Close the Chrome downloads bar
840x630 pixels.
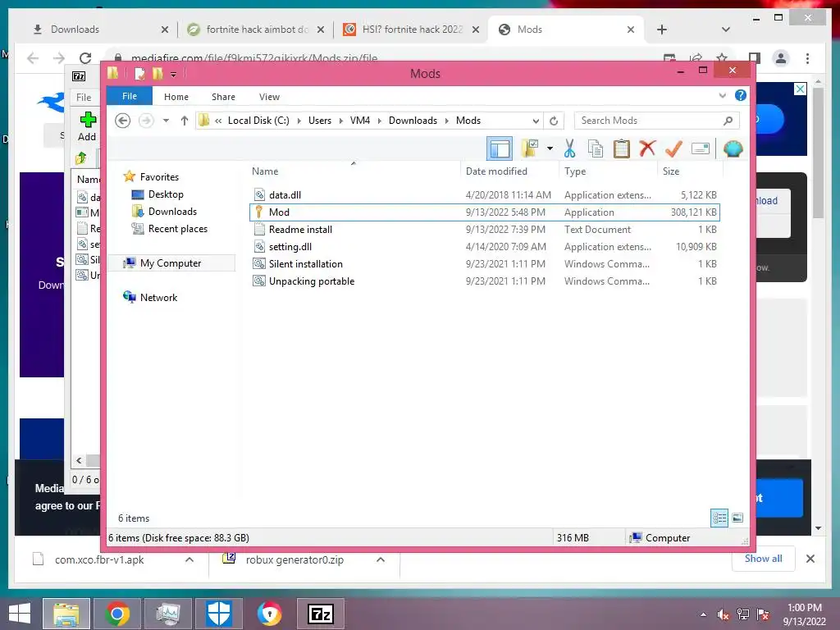[810, 559]
